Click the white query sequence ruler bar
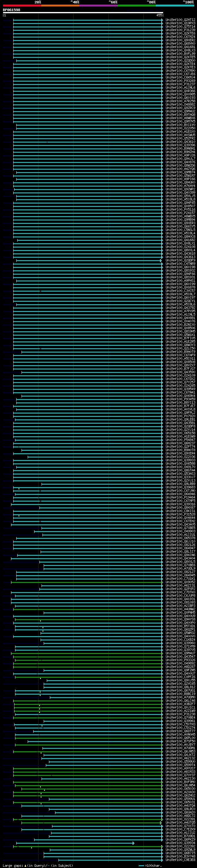 coord(83,13)
